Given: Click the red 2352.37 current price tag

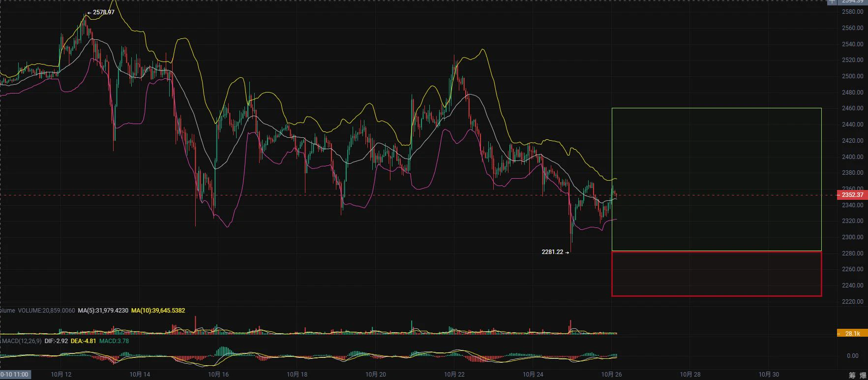Looking at the screenshot, I should coord(852,195).
